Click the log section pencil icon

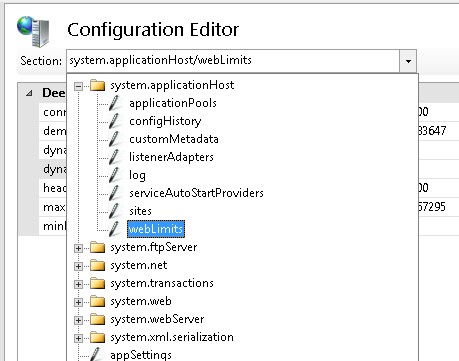coord(115,175)
